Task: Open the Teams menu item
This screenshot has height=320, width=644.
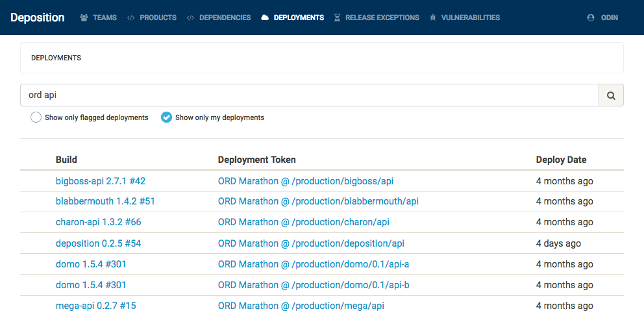Action: click(99, 18)
